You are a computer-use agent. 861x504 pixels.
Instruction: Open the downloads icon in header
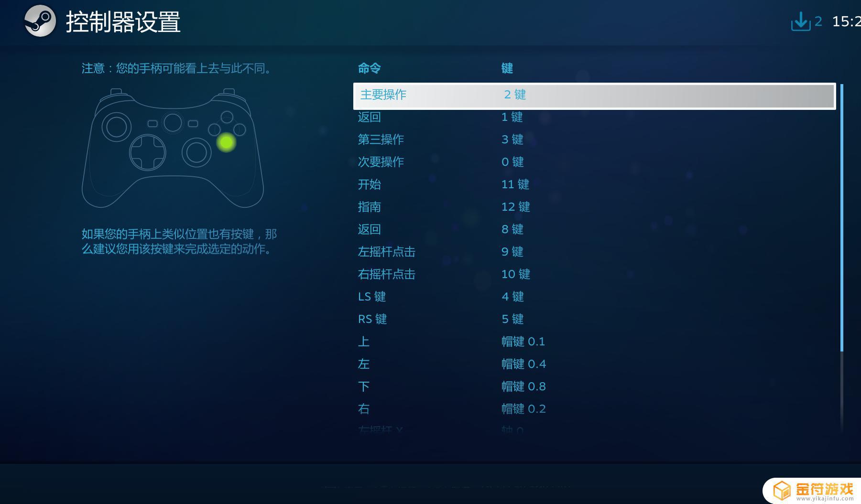(x=801, y=21)
